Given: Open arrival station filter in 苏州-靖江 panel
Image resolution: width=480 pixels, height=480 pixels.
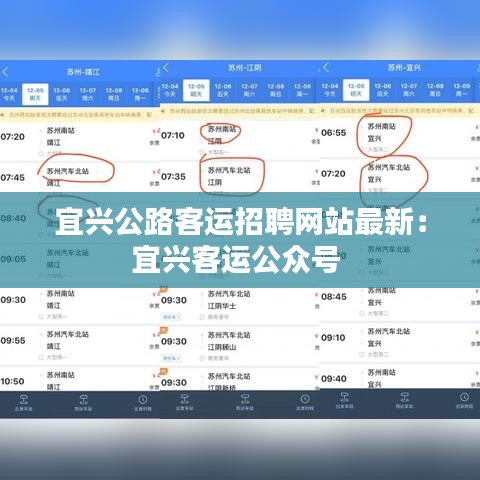Looking at the screenshot, I should [83, 403].
